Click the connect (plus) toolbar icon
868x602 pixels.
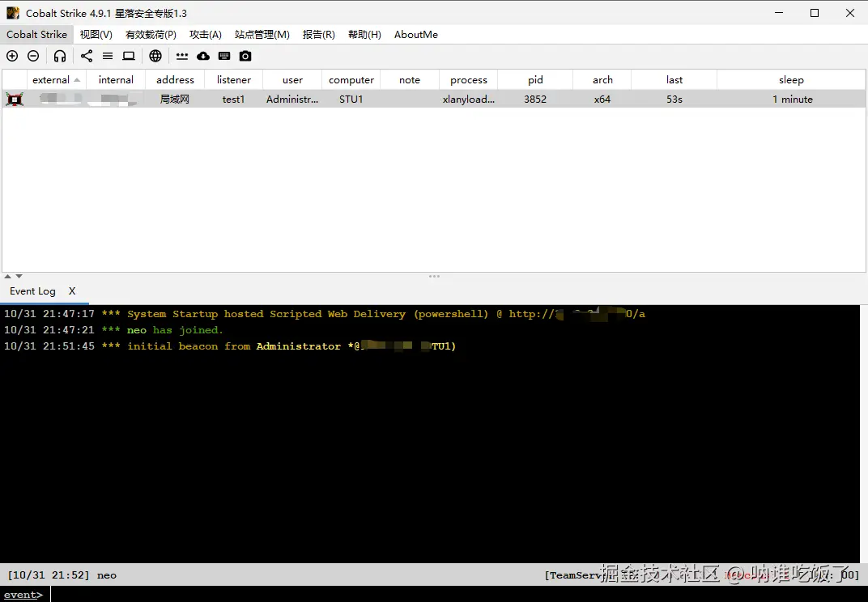click(x=12, y=56)
